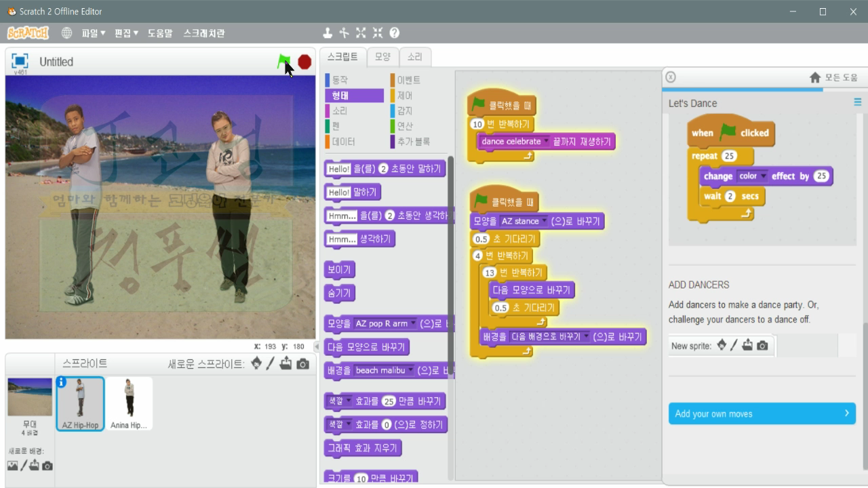The width and height of the screenshot is (868, 488).
Task: Paint a new backdrop under 새로운 배경
Action: (x=24, y=466)
